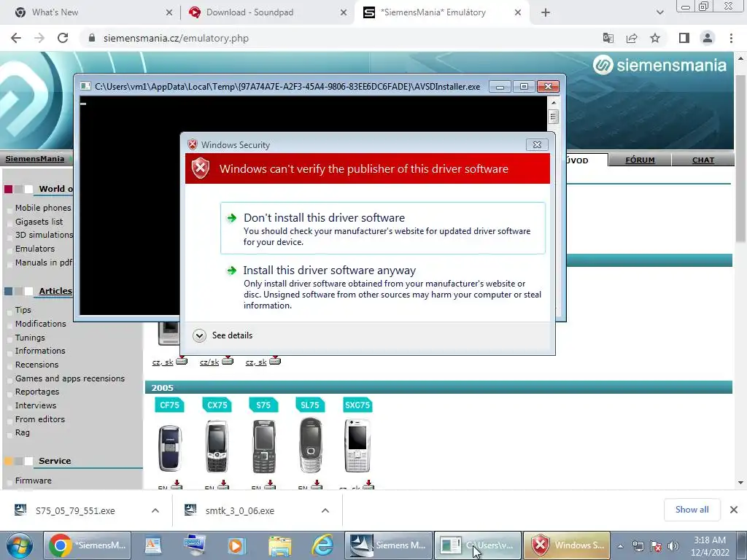Open Tunings sidebar link
The width and height of the screenshot is (747, 560).
[x=30, y=337]
